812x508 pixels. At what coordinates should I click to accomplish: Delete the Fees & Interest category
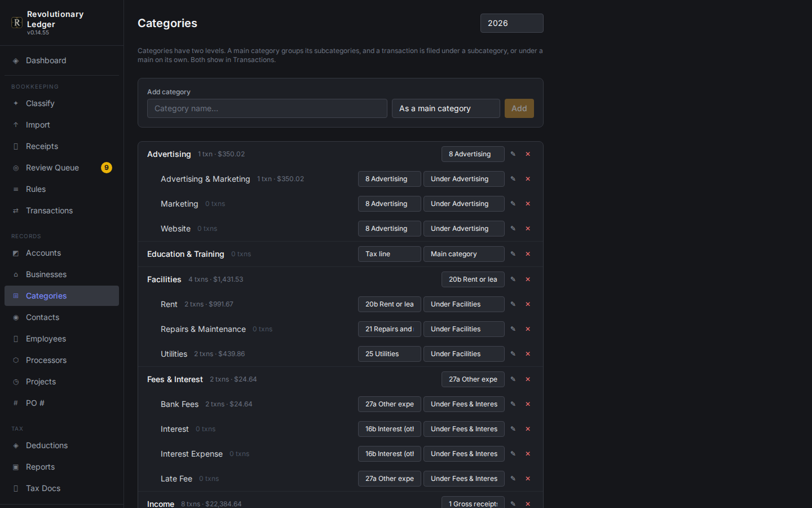point(528,379)
